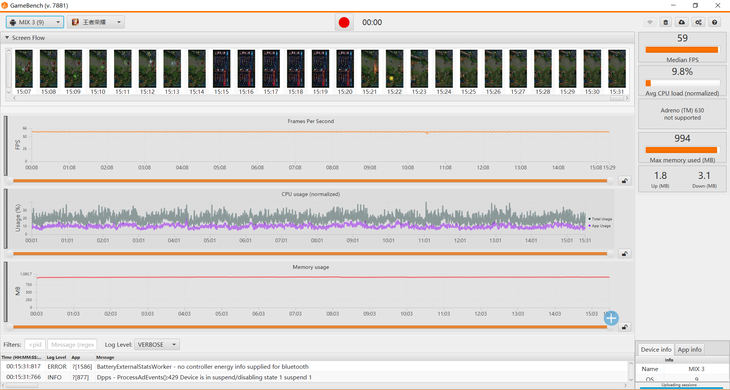730x390 pixels.
Task: Click the Frames Per Second range slider
Action: tap(310, 181)
